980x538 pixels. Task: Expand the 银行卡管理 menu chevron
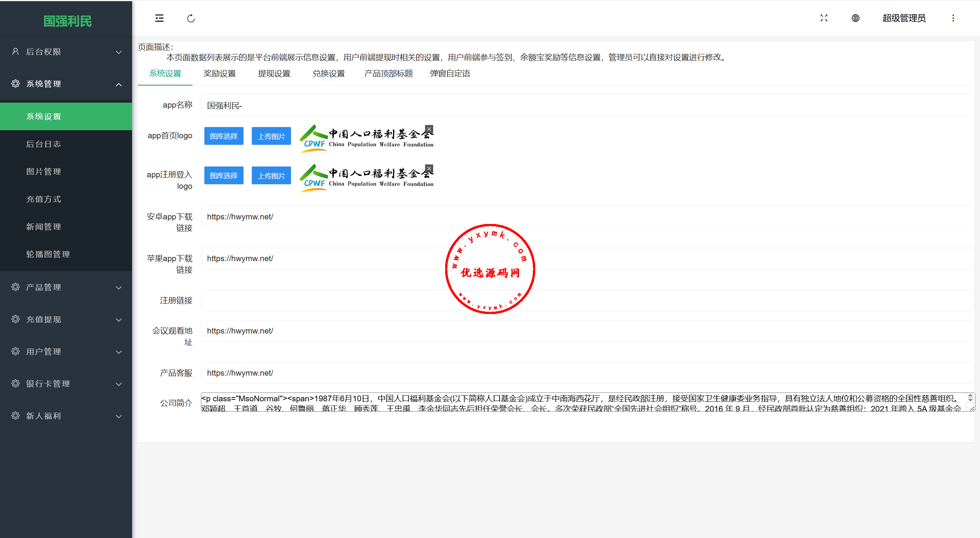click(119, 384)
